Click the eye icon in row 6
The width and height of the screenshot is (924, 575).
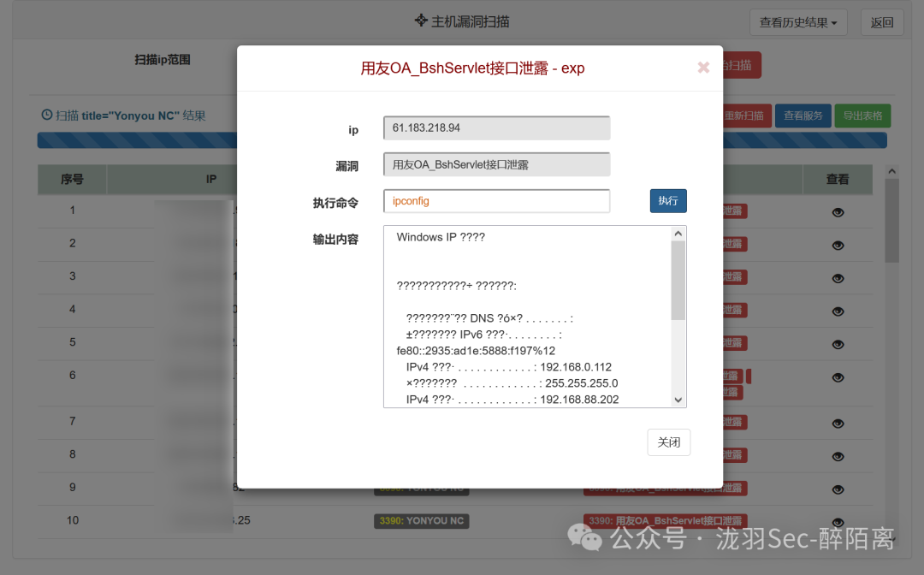click(x=838, y=377)
